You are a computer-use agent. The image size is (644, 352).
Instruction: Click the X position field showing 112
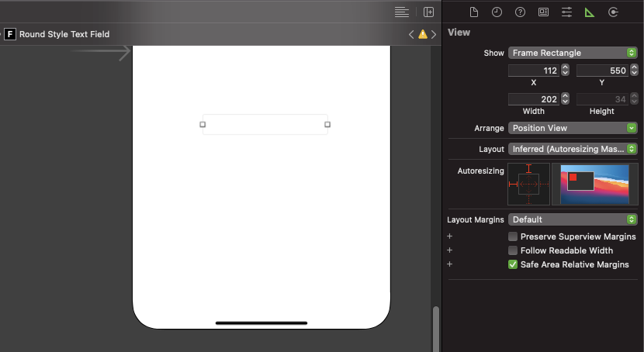(534, 71)
